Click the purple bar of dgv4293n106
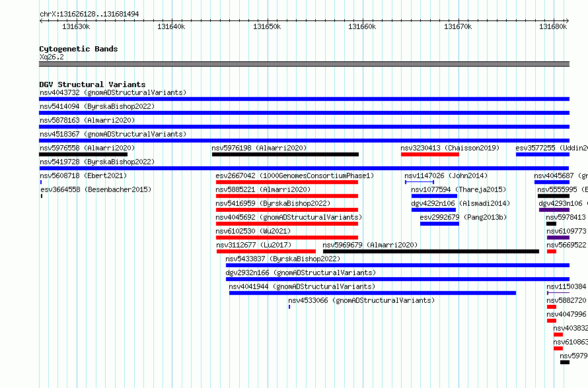Screen dimensions: 588x388 point(554,210)
